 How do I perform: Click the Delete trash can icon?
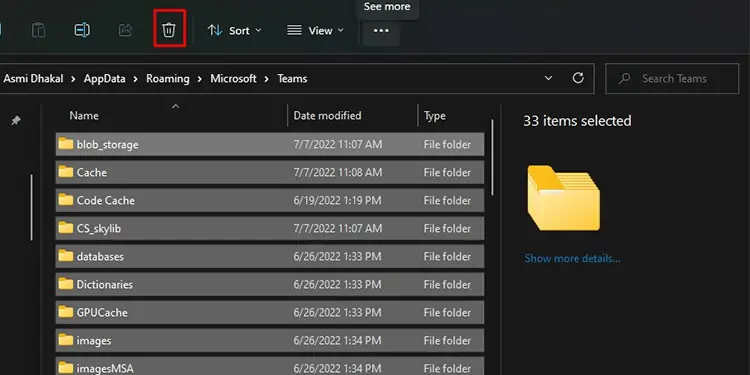169,30
